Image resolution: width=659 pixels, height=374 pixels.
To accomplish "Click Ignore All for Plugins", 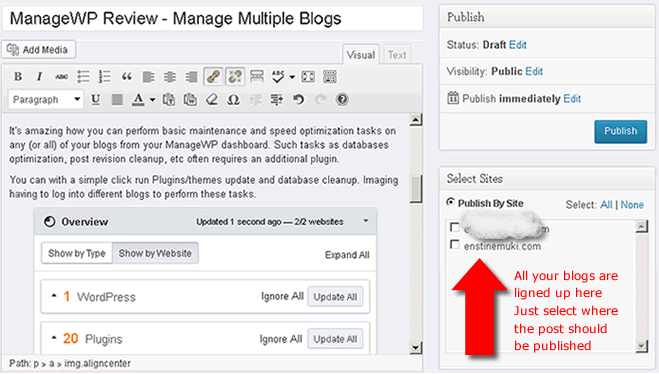I will click(281, 339).
